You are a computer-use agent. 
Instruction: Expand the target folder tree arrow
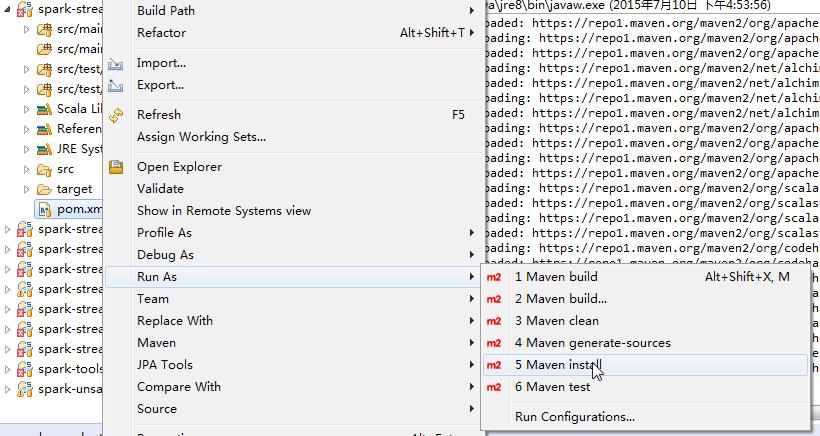27,189
